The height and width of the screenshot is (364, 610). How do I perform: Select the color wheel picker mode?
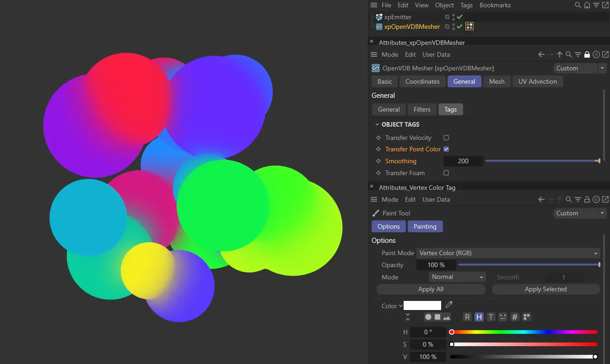click(x=428, y=317)
